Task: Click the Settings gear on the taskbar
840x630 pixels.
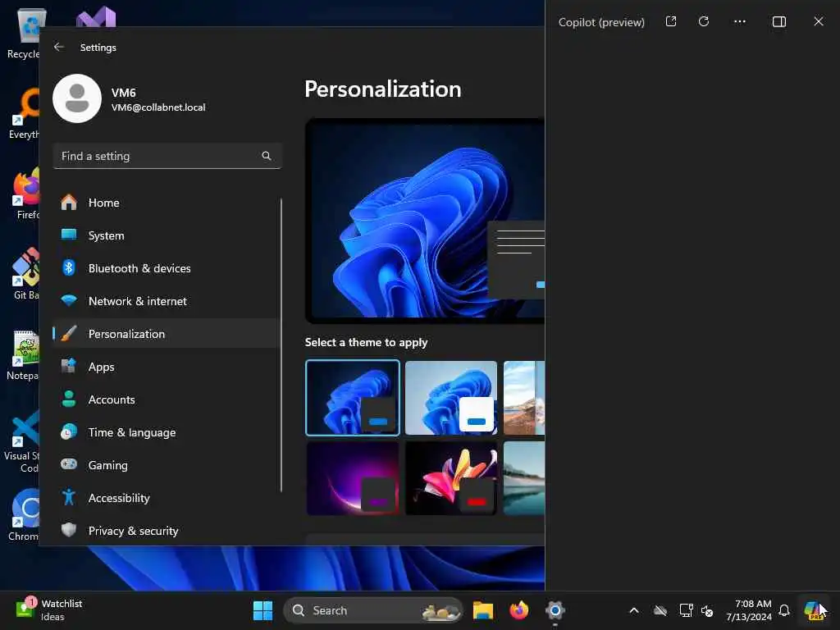Action: (x=555, y=610)
